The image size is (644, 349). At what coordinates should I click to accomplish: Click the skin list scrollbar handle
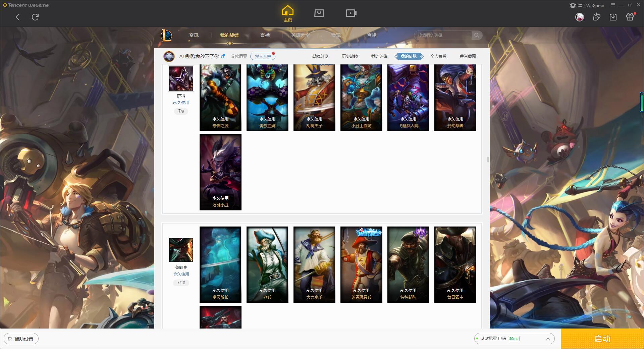(488, 159)
